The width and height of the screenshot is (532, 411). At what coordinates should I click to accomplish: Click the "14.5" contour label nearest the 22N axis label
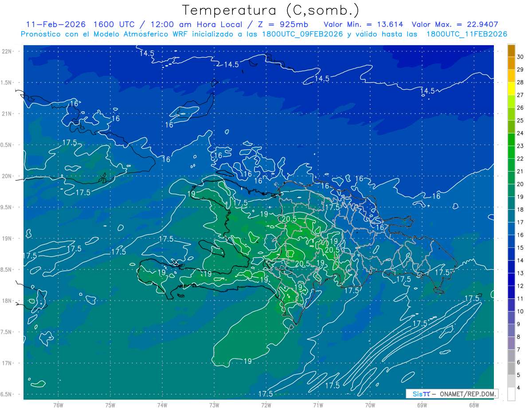point(147,53)
